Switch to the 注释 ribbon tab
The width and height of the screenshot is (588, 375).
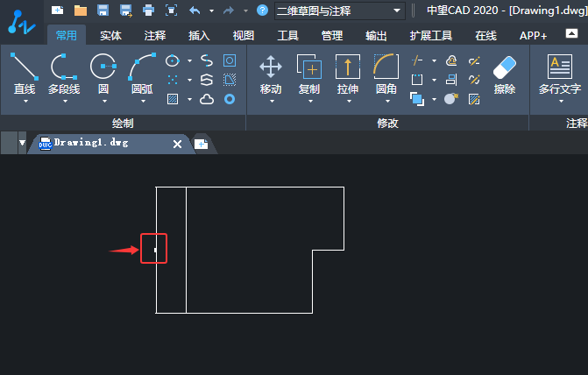pos(155,36)
